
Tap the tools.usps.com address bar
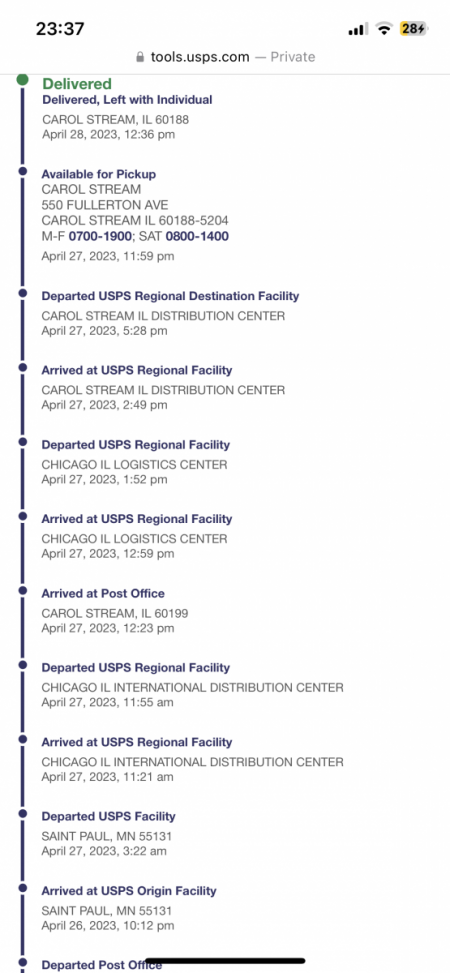[225, 57]
